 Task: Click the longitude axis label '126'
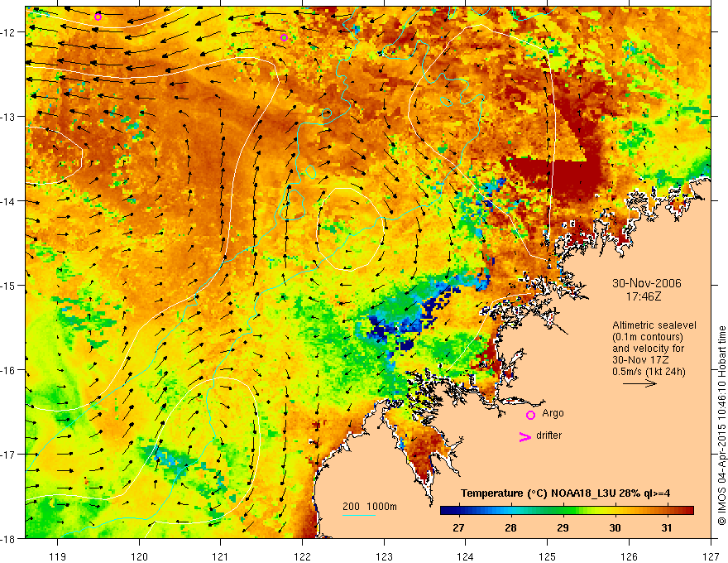629,556
